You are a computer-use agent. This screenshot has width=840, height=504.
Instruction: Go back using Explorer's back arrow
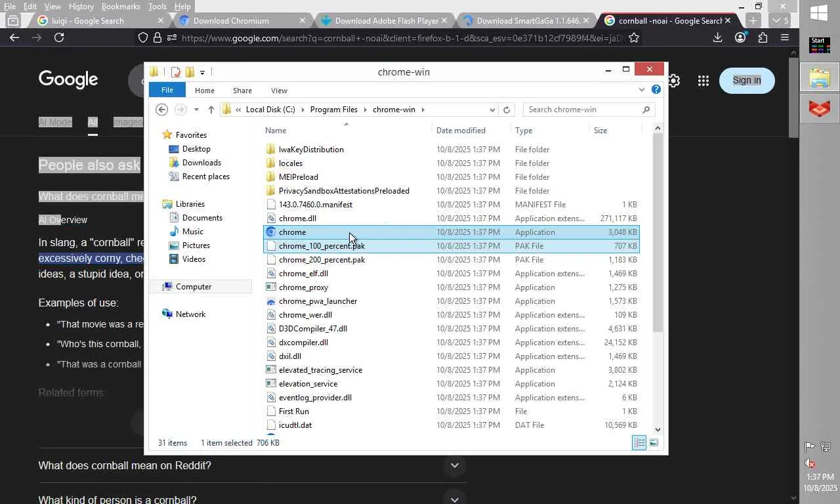[x=161, y=110]
